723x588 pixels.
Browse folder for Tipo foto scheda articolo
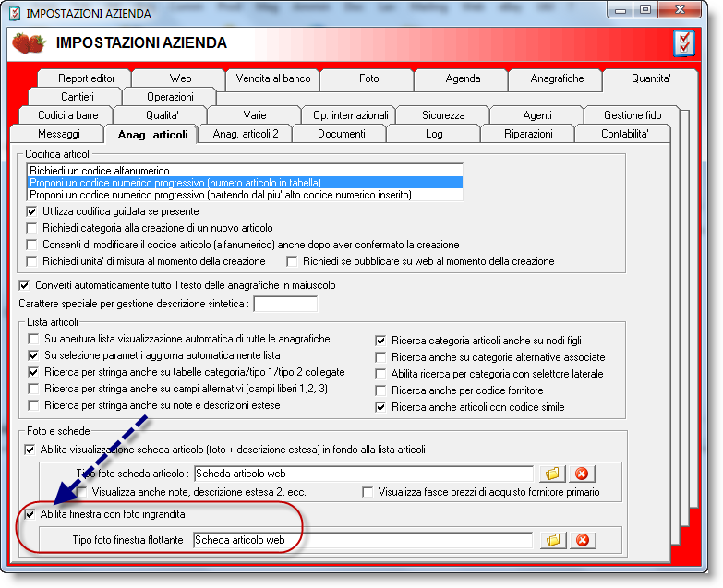coord(552,474)
